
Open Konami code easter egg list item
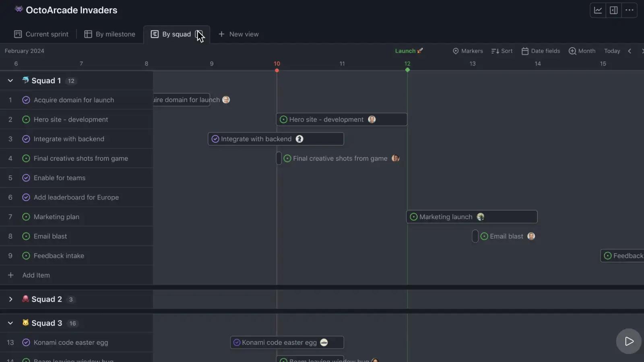coord(71,343)
